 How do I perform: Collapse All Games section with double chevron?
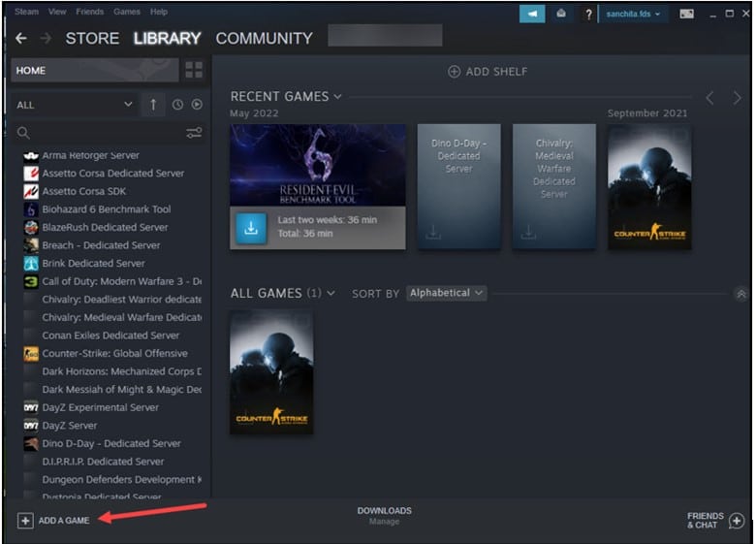[741, 294]
